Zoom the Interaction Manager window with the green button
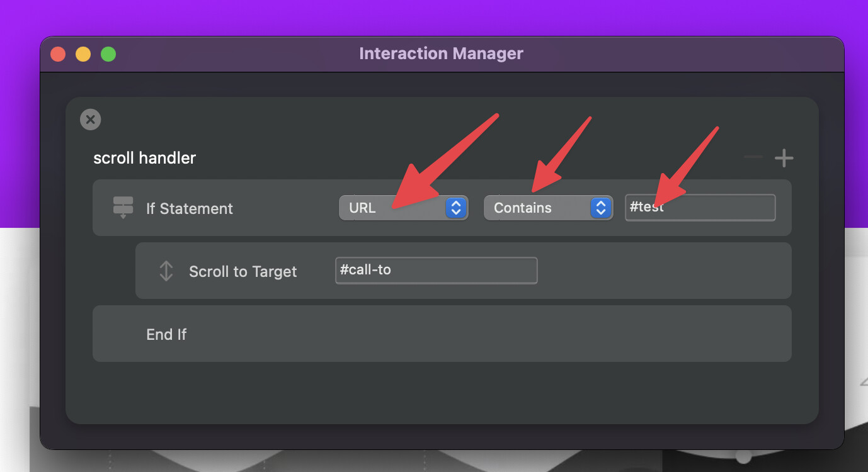868x472 pixels. (108, 54)
